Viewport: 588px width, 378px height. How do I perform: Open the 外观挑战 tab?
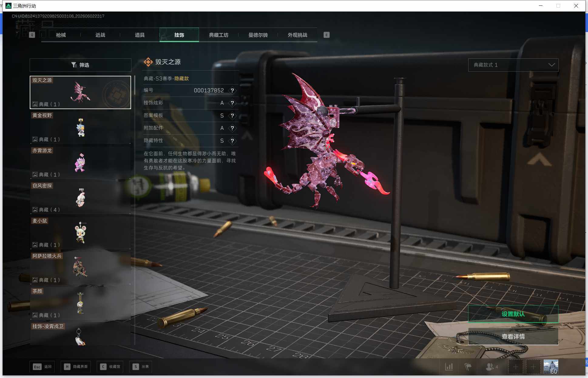(297, 35)
